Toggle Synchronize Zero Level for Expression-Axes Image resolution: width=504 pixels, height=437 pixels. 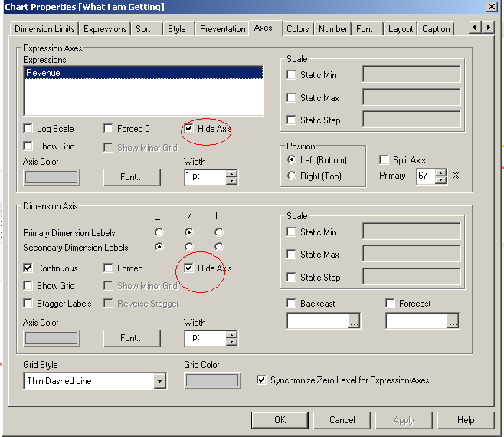coord(261,379)
